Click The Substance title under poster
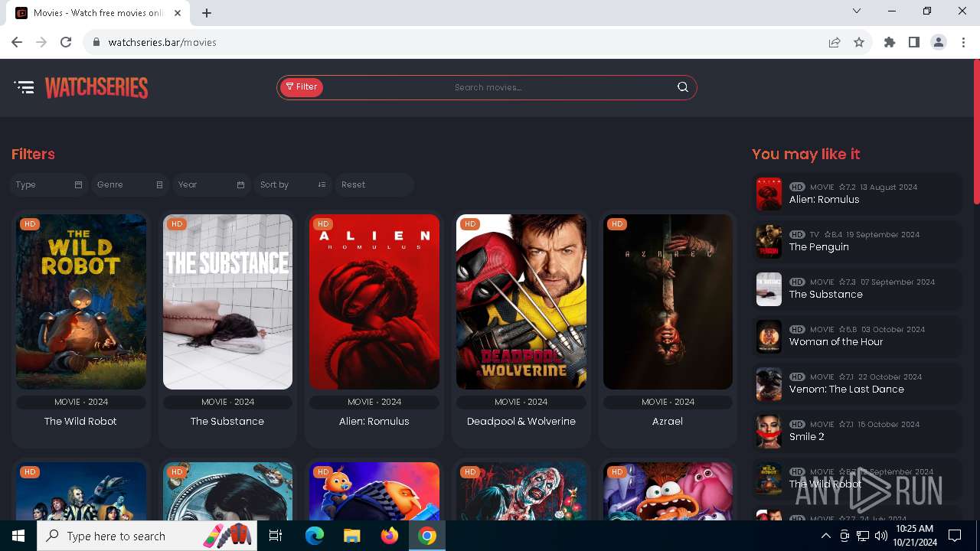 (227, 422)
